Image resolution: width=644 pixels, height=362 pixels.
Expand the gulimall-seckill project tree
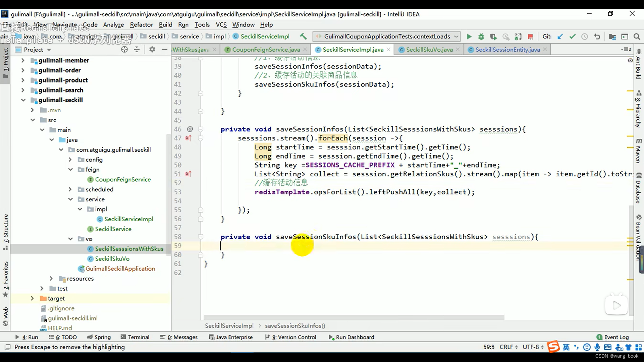point(22,100)
